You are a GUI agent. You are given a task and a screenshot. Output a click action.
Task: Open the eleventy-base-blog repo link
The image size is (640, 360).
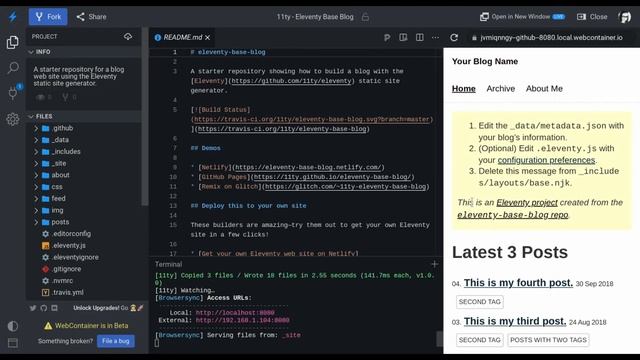[x=513, y=215]
